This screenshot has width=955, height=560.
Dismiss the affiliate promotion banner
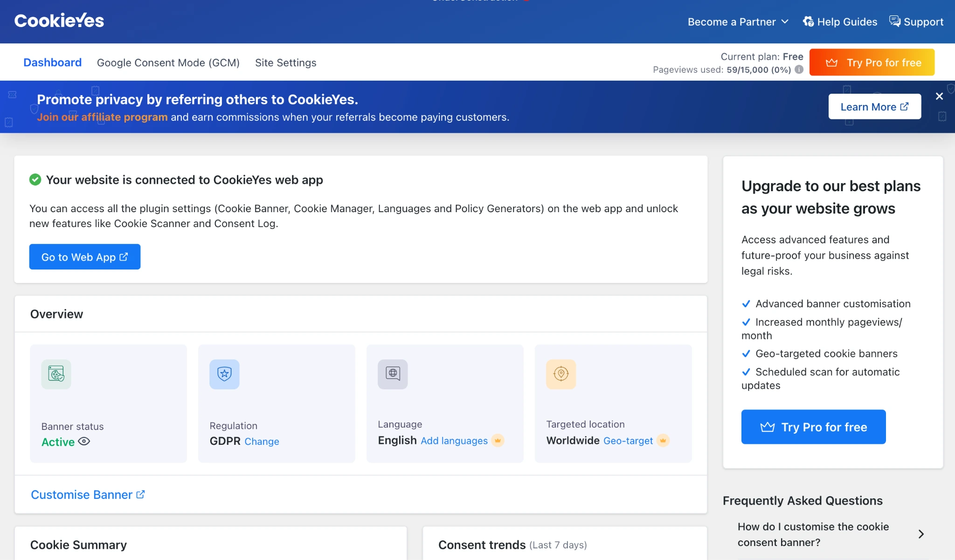939,96
